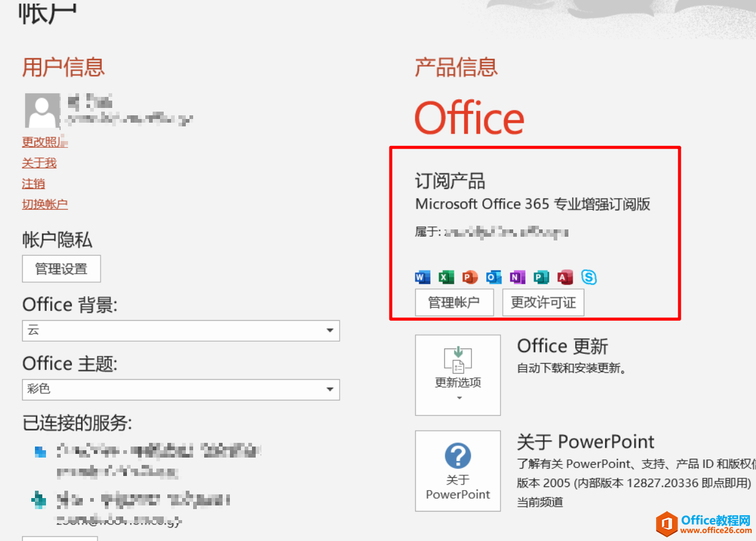Click the Publisher app icon
The height and width of the screenshot is (541, 756).
541,277
